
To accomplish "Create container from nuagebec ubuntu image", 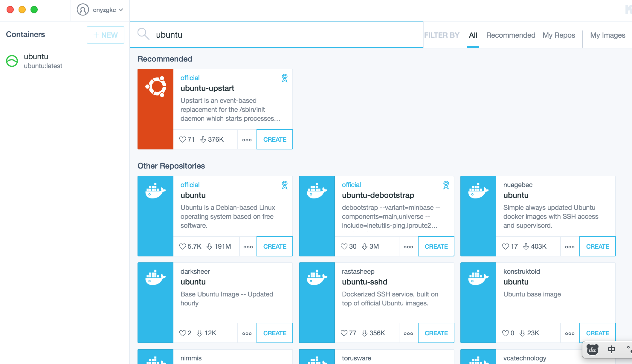I will (x=598, y=247).
